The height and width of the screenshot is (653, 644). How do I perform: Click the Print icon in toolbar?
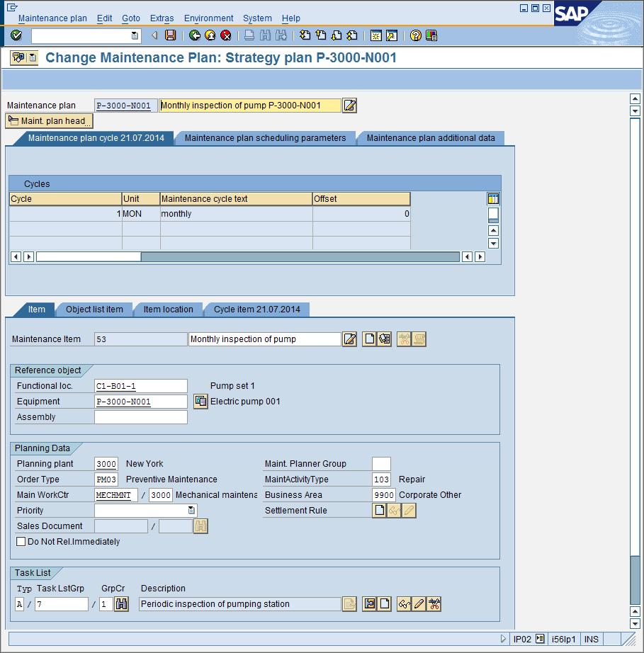(249, 35)
